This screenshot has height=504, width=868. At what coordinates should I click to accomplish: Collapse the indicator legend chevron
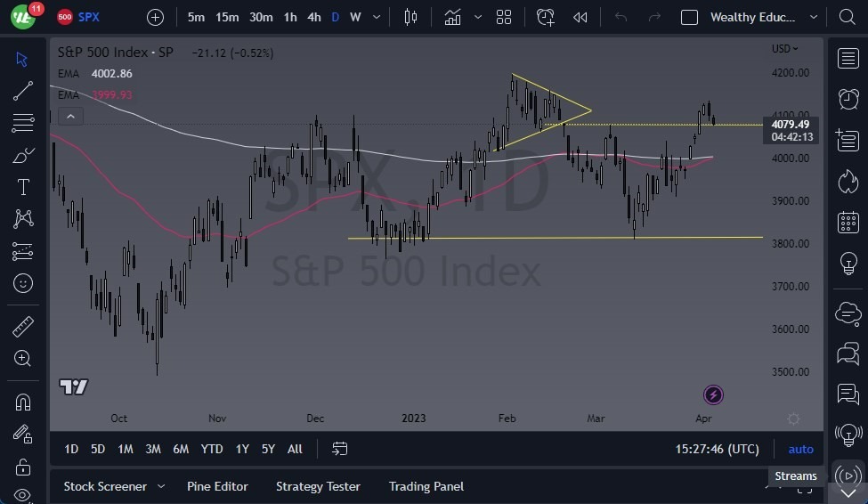[x=71, y=117]
